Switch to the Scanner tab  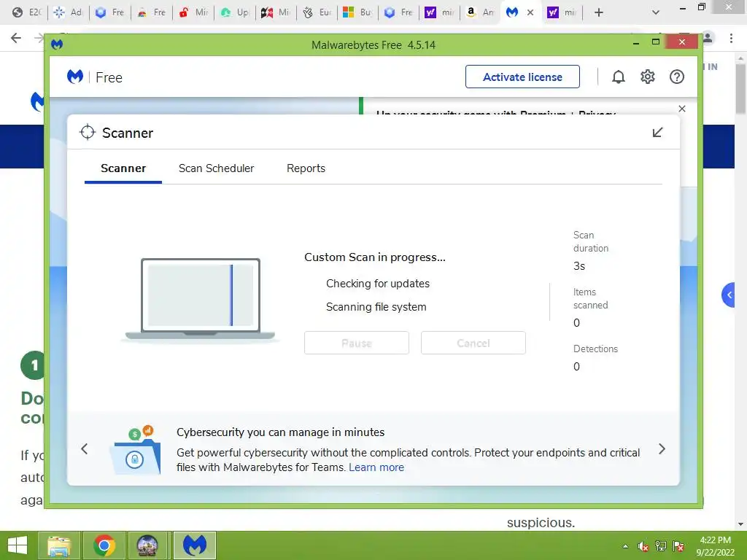(123, 168)
